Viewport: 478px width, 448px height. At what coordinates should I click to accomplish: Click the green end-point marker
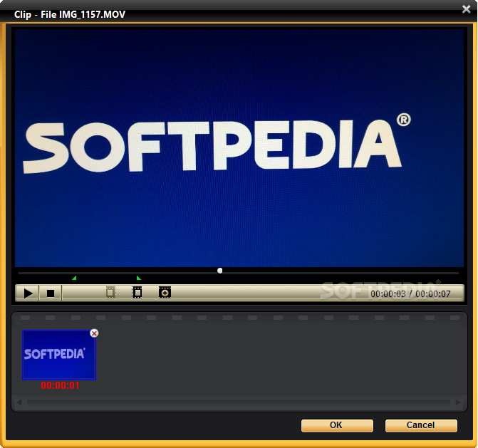coord(139,278)
